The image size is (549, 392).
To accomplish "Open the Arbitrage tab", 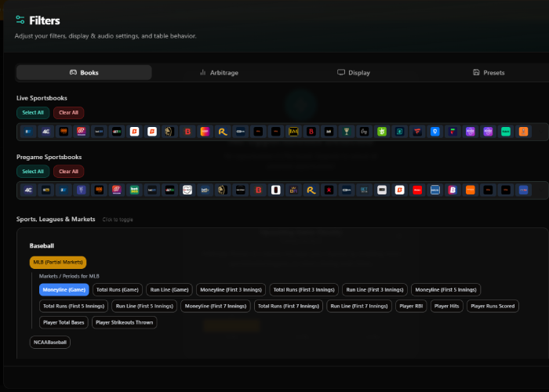I will (x=219, y=72).
